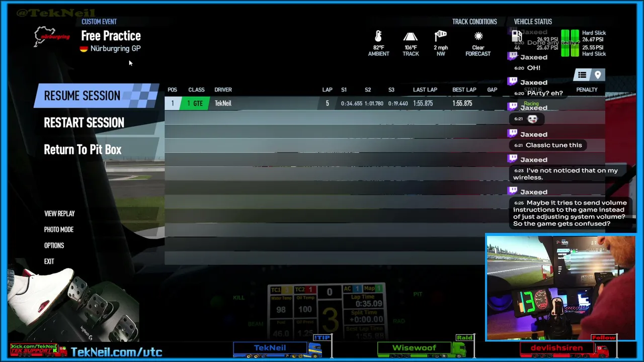Image resolution: width=644 pixels, height=362 pixels.
Task: Click the 'PArty? eh?' chat message
Action: [x=545, y=93]
